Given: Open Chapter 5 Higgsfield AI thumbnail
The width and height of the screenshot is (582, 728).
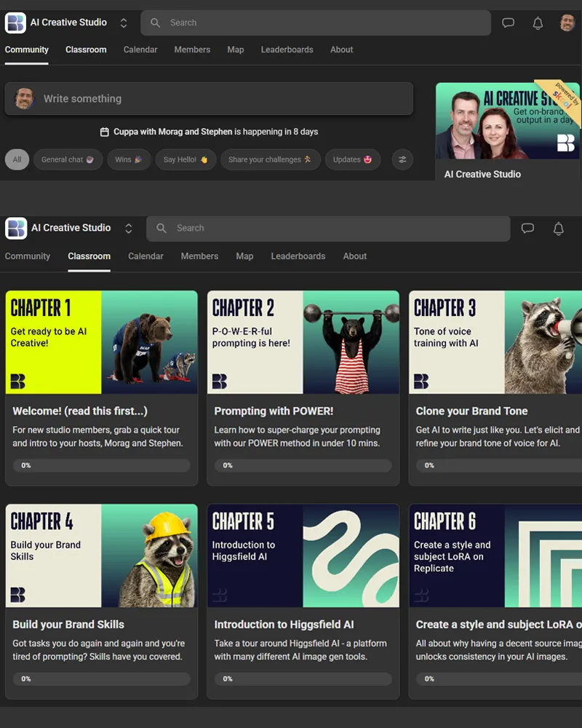Looking at the screenshot, I should [x=303, y=555].
